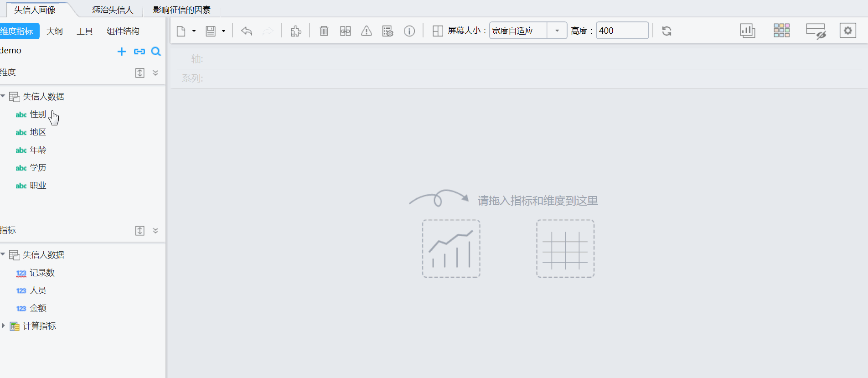Click the search magnifier beside demo
This screenshot has height=378, width=868.
coord(156,52)
